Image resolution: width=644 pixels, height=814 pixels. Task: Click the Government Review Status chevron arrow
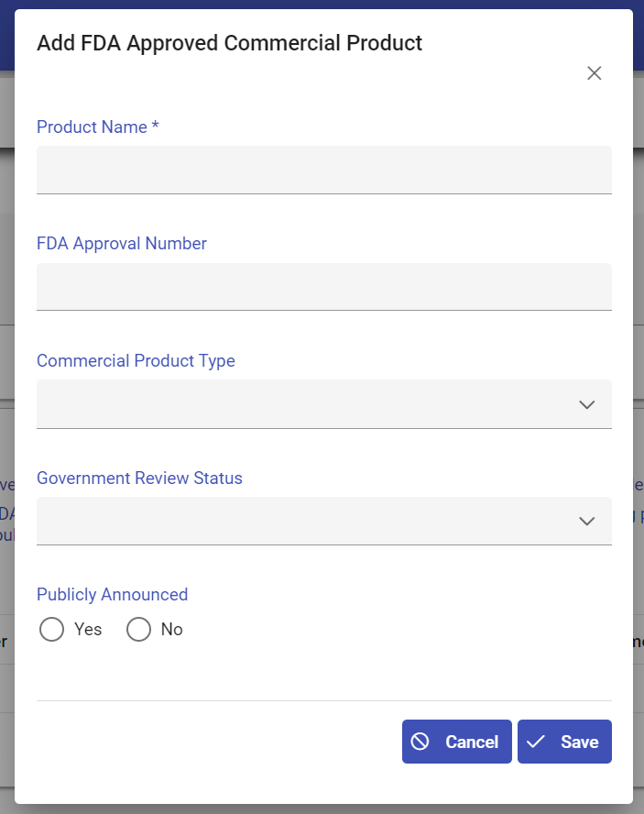pyautogui.click(x=587, y=521)
